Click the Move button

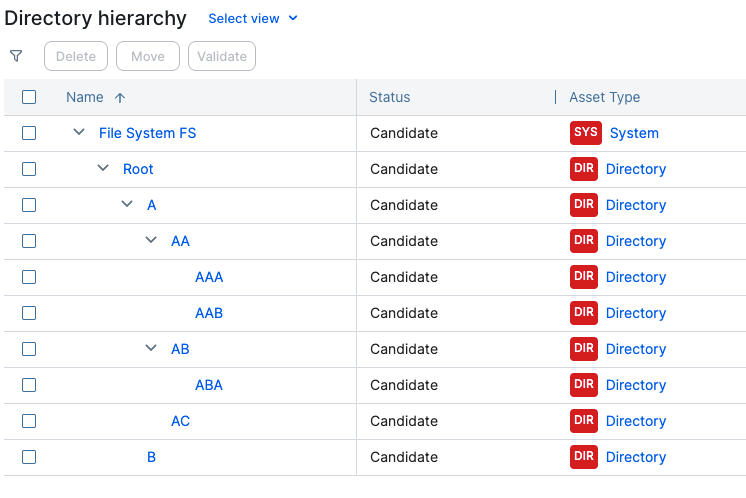click(148, 56)
